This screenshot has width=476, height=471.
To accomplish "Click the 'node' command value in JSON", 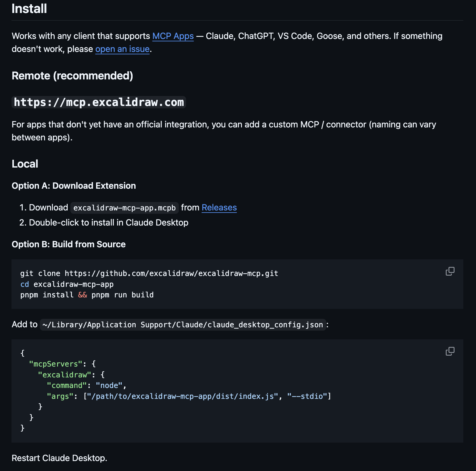I will point(110,385).
